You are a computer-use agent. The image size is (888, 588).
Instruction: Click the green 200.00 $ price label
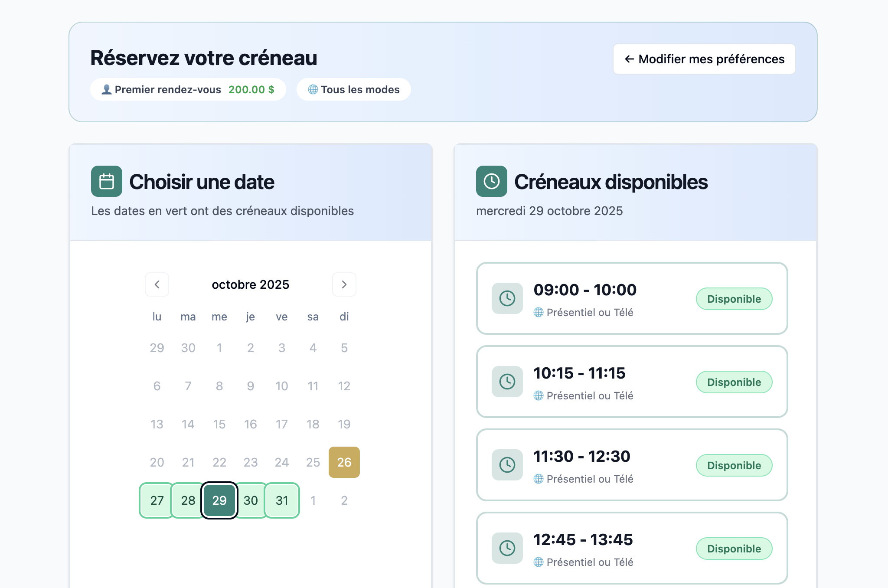pyautogui.click(x=251, y=89)
